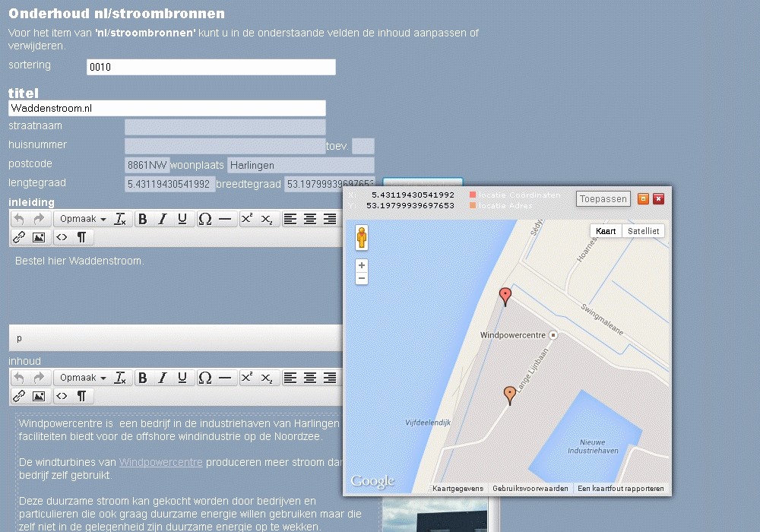The height and width of the screenshot is (532, 760).
Task: Insert link in the inleiding editor
Action: [x=19, y=237]
